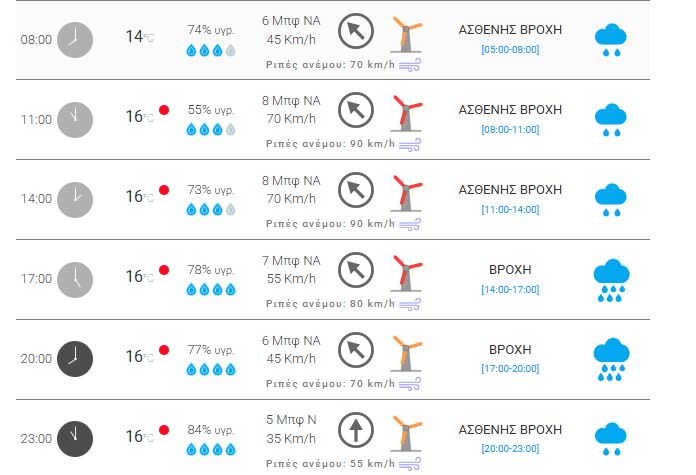Click the wind gust icon beside 90 km/h at 14:00

point(410,224)
